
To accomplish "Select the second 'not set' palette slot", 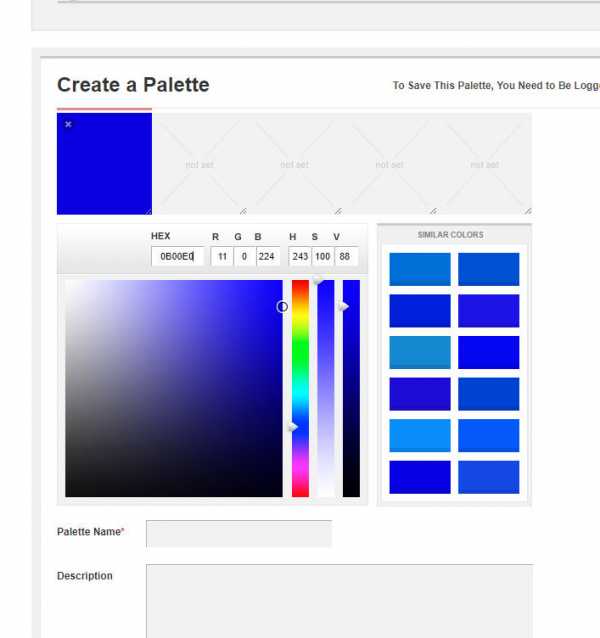I will click(x=199, y=164).
